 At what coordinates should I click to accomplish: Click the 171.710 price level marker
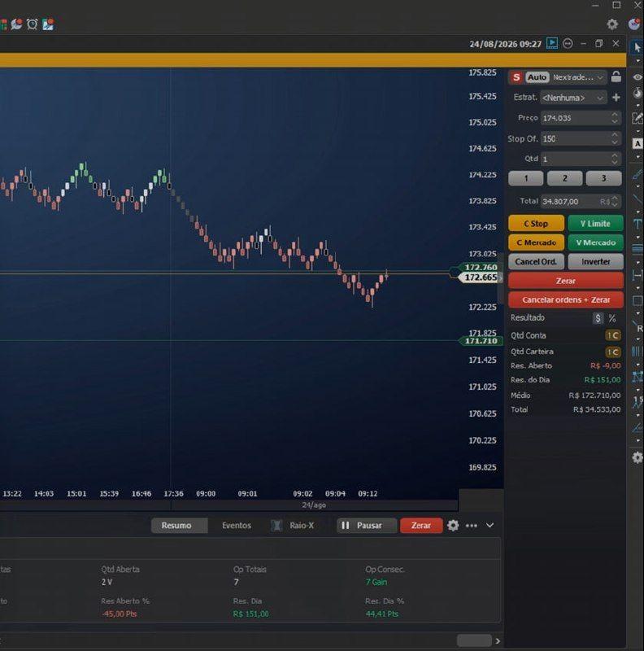pos(481,341)
